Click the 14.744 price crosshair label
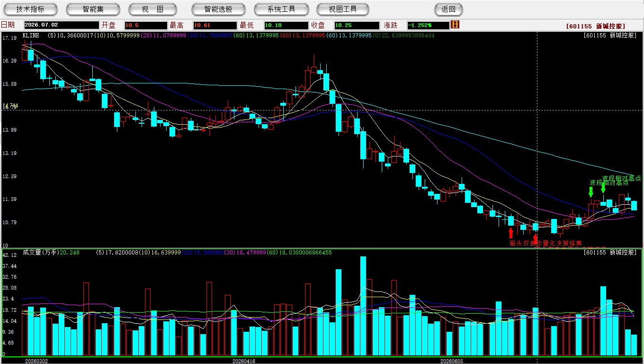 click(x=10, y=106)
